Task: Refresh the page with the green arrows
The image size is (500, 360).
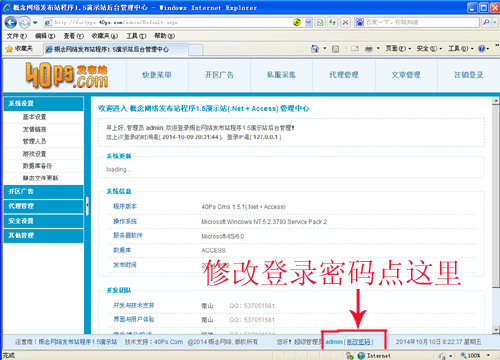Action: point(332,23)
